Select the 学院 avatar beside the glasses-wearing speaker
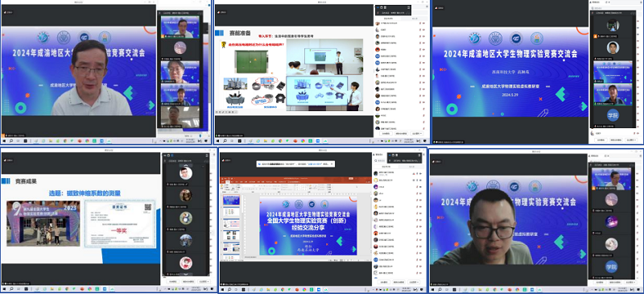This screenshot has width=644, height=294. [x=611, y=267]
